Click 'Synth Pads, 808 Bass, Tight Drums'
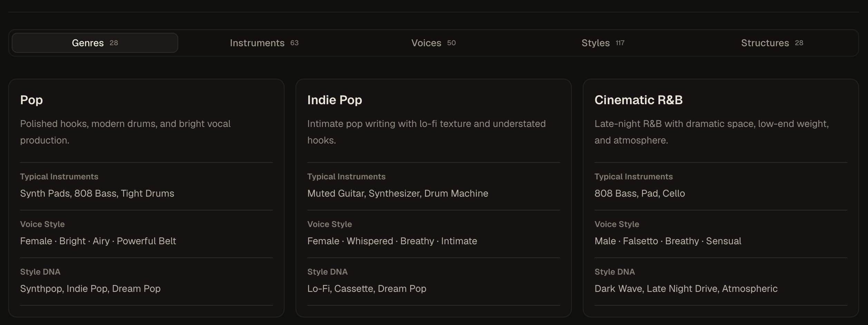 pos(97,193)
